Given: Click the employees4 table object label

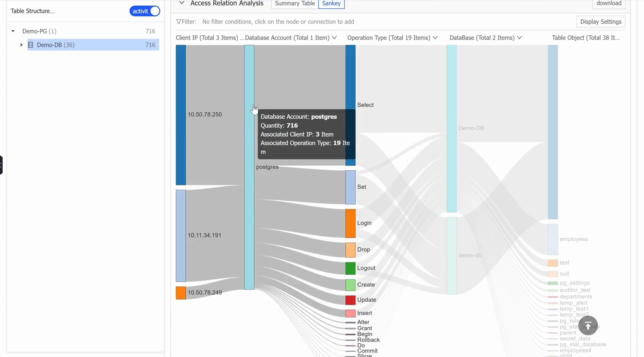Looking at the screenshot, I should (x=575, y=350).
